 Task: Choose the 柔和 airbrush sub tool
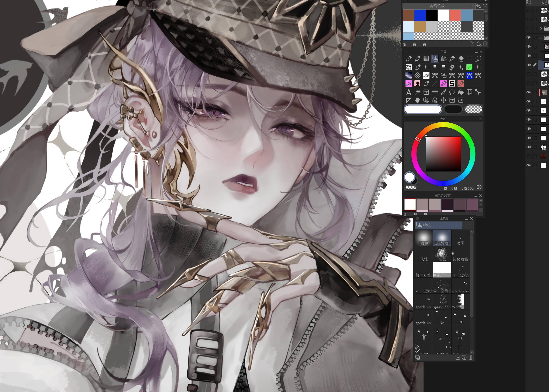tap(424, 238)
